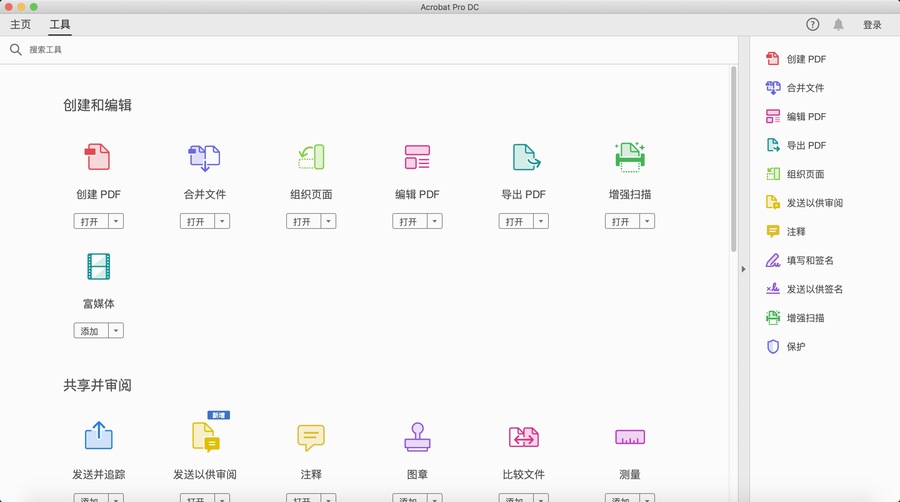Image resolution: width=900 pixels, height=502 pixels.
Task: Expand the dropdown arrow beside 编辑 PDF 打开
Action: pyautogui.click(x=435, y=221)
